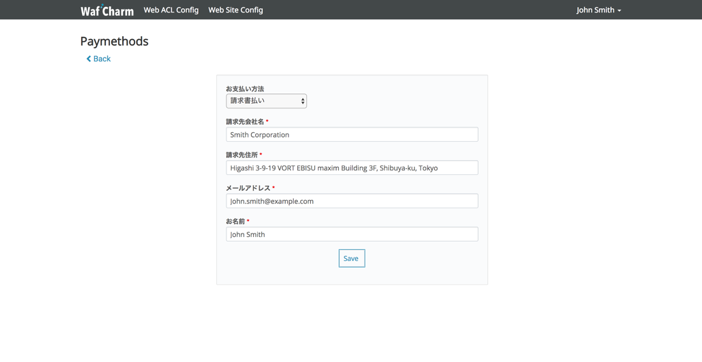Click the 請求先会社名 label
This screenshot has height=362, width=702.
[245, 122]
